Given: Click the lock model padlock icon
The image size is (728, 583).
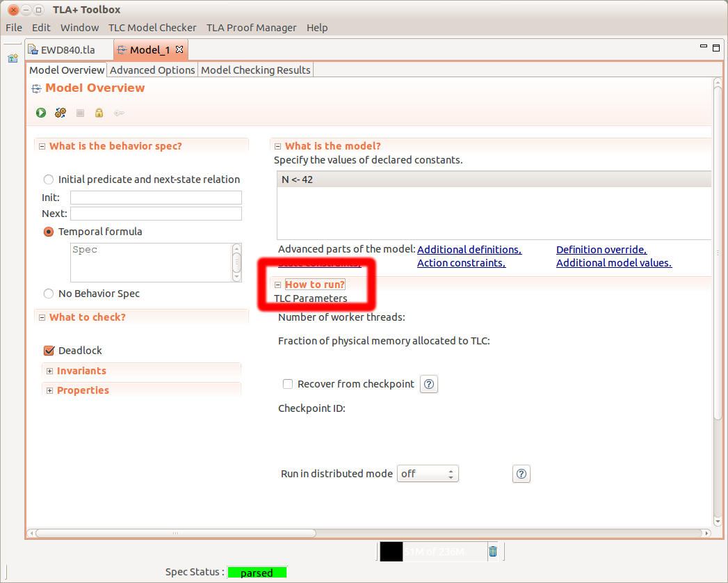Looking at the screenshot, I should [x=99, y=113].
